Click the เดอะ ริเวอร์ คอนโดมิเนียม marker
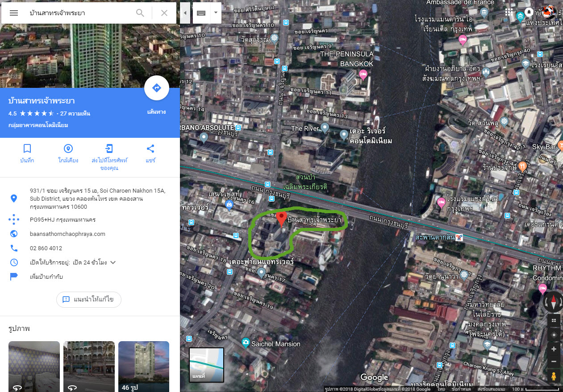 click(344, 135)
